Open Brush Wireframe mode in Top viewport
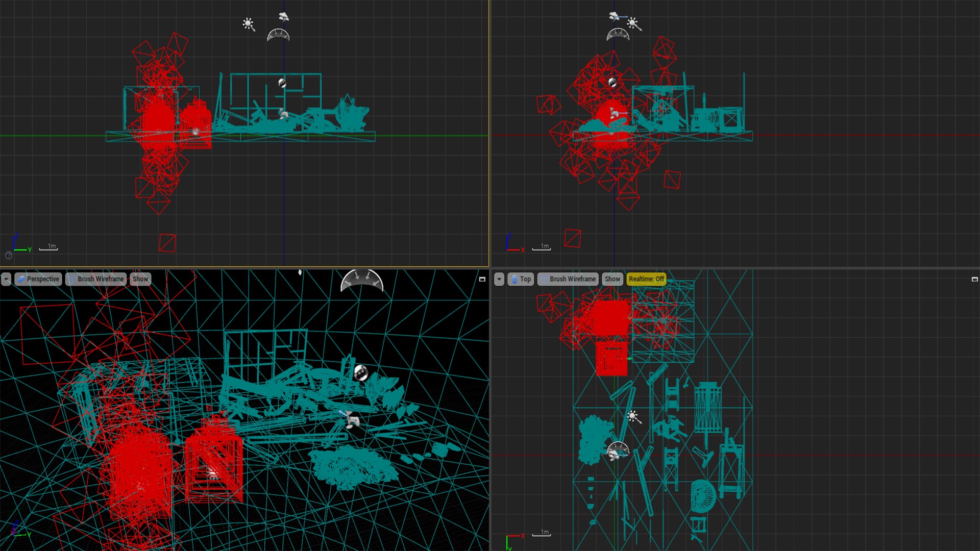Viewport: 980px width, 551px height. pos(568,279)
